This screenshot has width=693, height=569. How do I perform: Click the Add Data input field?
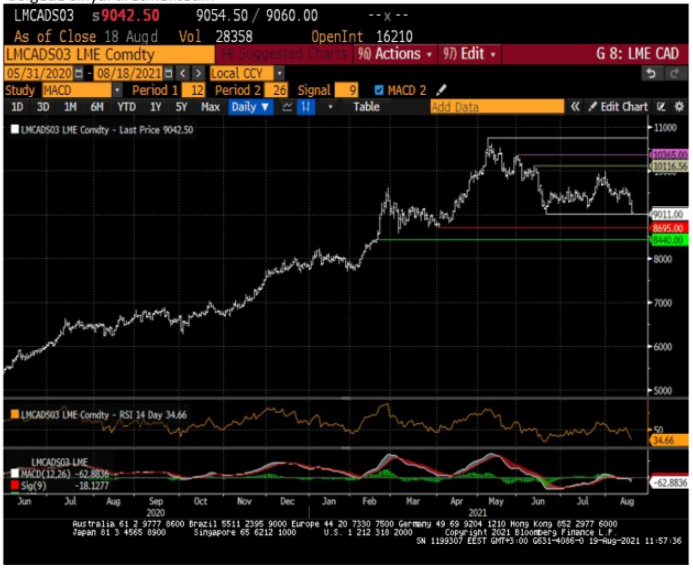tap(497, 107)
